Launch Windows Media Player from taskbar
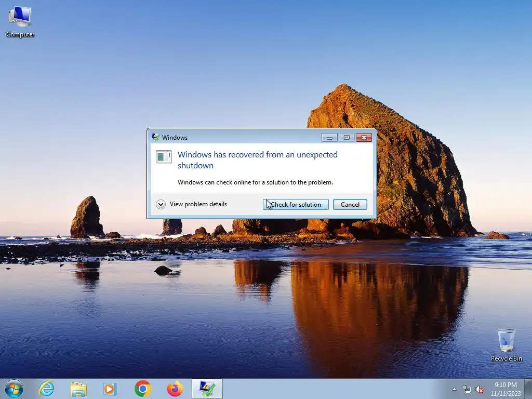The height and width of the screenshot is (399, 532). pos(110,389)
